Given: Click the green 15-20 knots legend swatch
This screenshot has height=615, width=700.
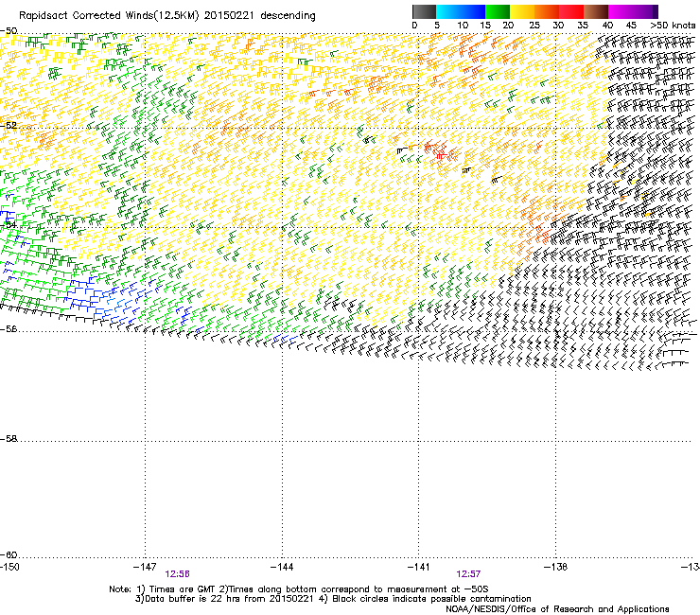Looking at the screenshot, I should [498, 11].
